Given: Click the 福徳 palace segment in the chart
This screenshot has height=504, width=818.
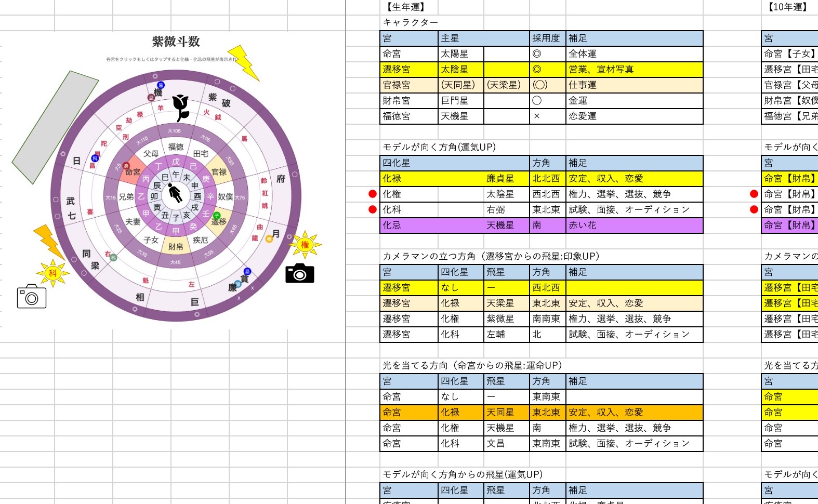Looking at the screenshot, I should (176, 147).
